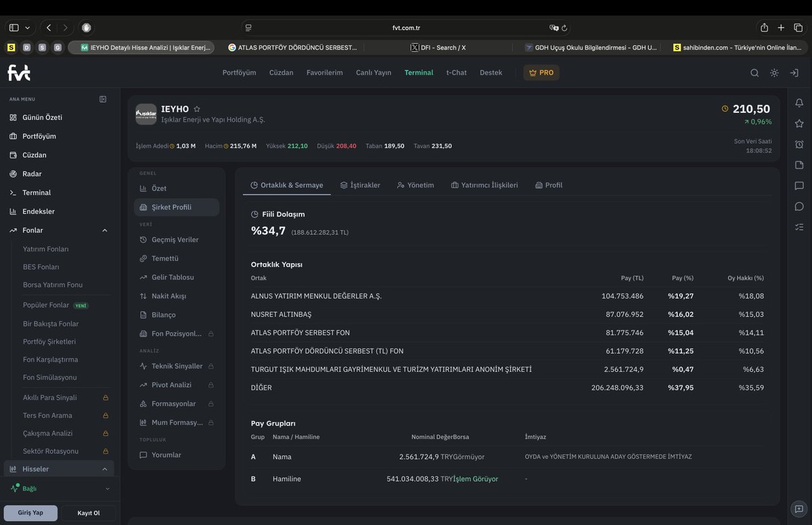Open the message square icon in right rail

tap(799, 185)
